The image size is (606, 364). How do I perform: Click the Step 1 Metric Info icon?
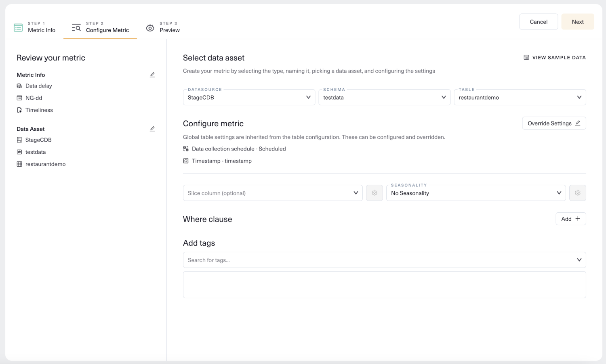click(x=18, y=27)
